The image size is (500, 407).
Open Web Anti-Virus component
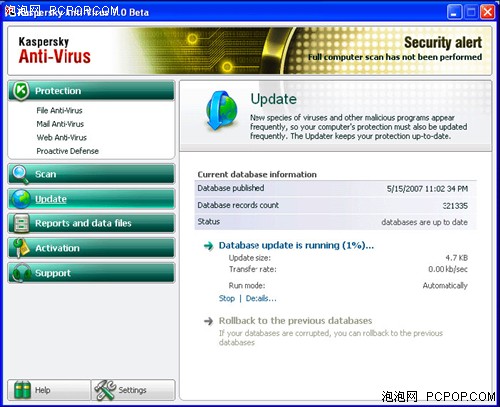pyautogui.click(x=61, y=138)
